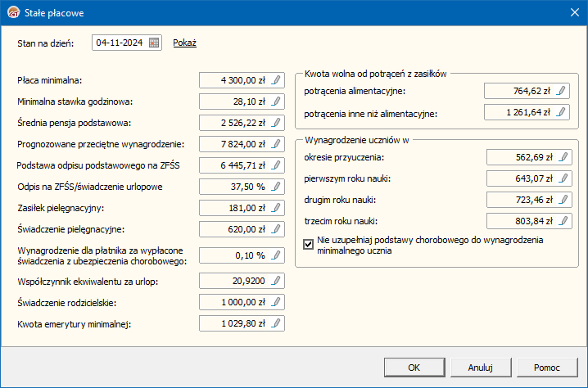The height and width of the screenshot is (388, 588).
Task: Click the 562,69 zł przyuczenia field
Action: (x=529, y=157)
